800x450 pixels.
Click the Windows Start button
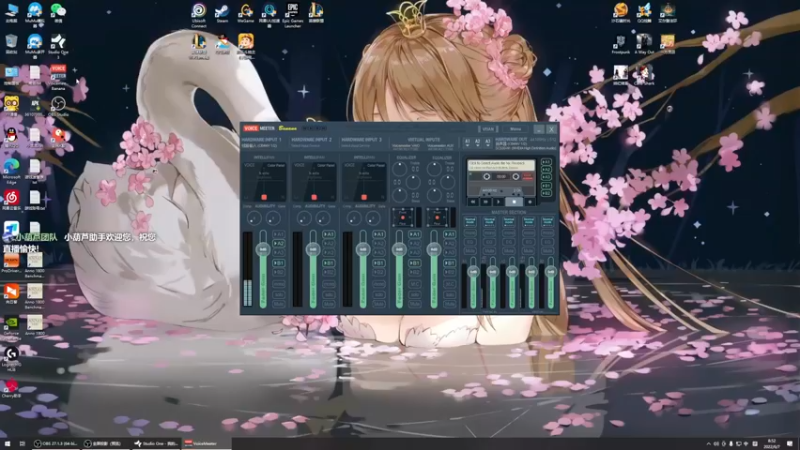7,444
